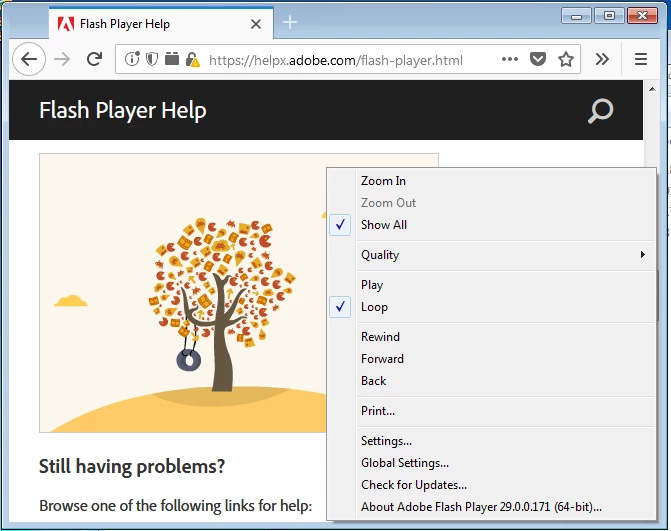Click the tree animation Flash content

tap(183, 293)
